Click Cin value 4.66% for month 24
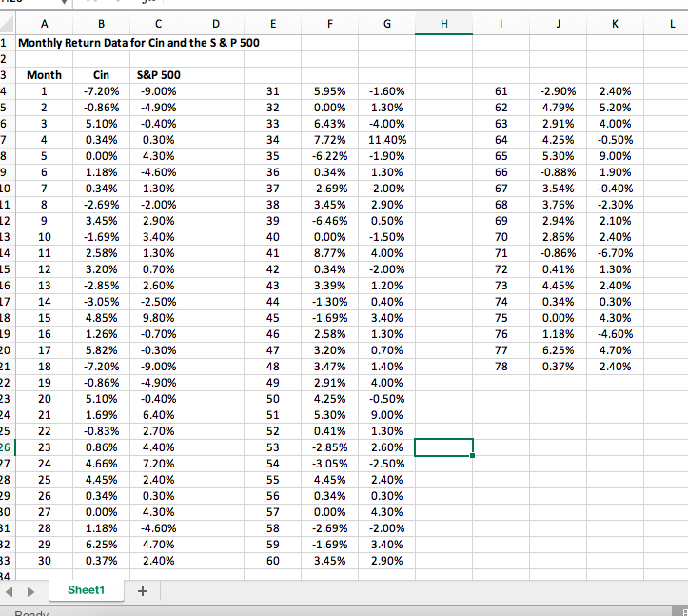Image resolution: width=688 pixels, height=616 pixels. (x=102, y=464)
